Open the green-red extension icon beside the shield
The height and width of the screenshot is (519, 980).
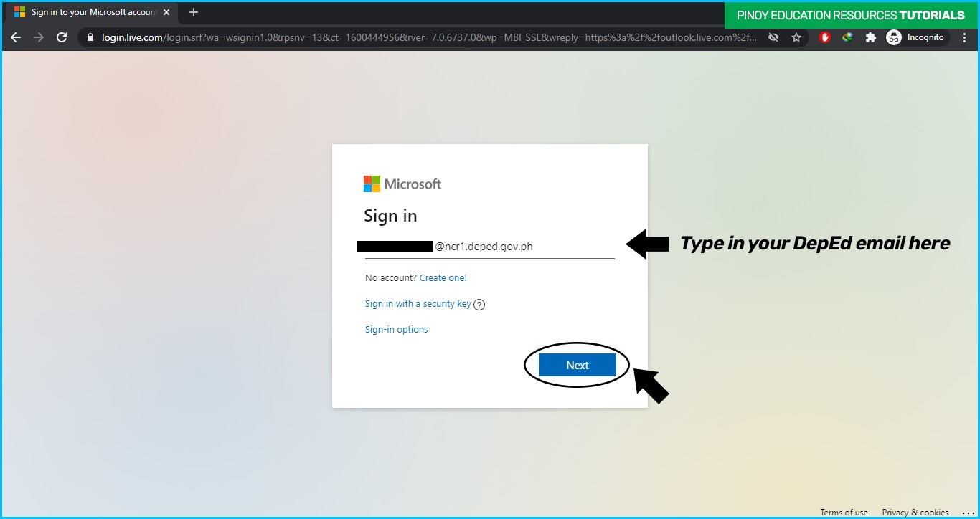[x=848, y=37]
